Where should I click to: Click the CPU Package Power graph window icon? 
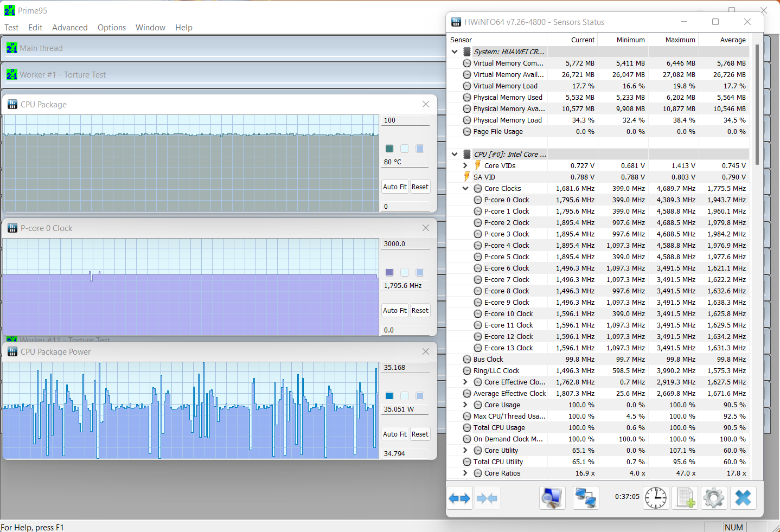[x=12, y=352]
